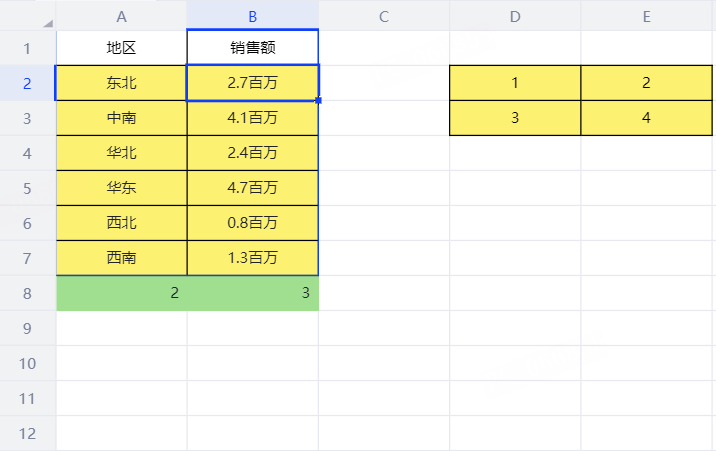The image size is (716, 451).
Task: Select the row 8 header
Action: coord(27,293)
